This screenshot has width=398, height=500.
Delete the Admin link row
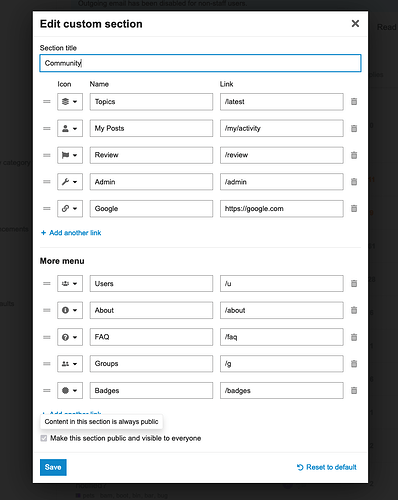(354, 182)
